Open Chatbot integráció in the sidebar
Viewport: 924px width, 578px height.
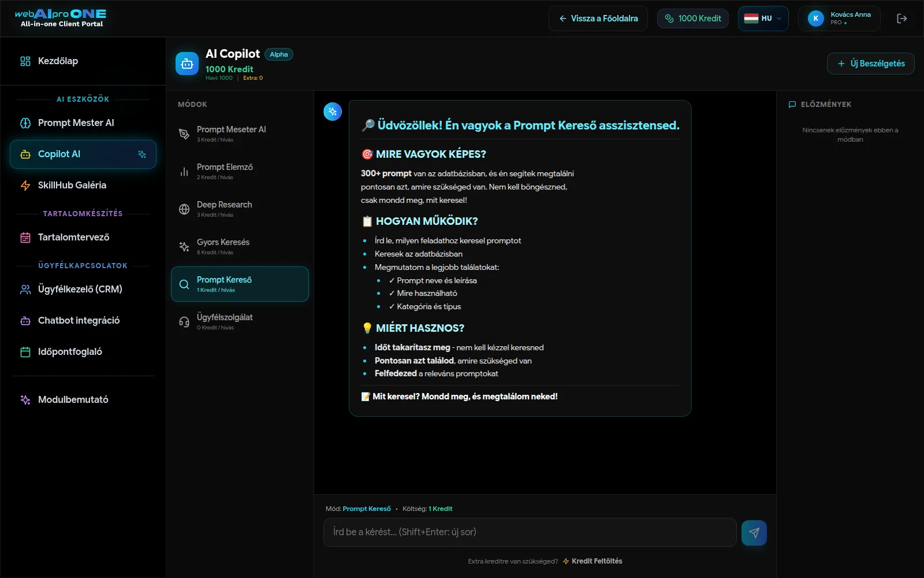click(x=83, y=321)
